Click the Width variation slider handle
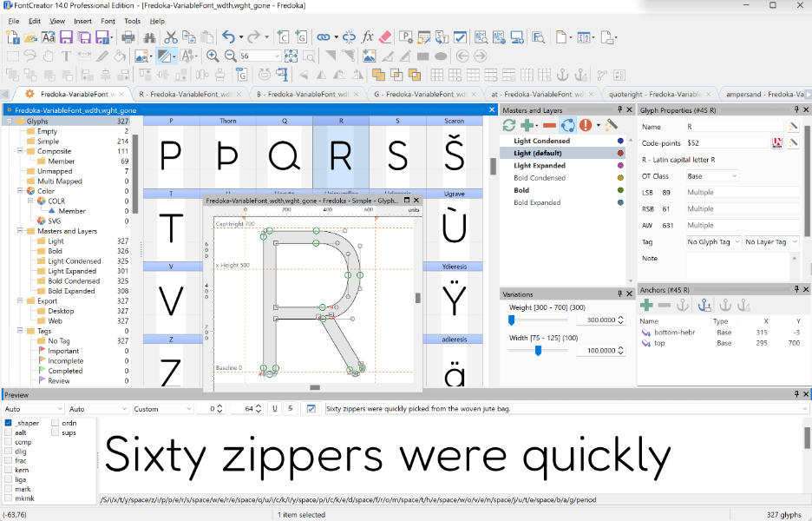Screen dimensions: 812x521 tap(539, 350)
